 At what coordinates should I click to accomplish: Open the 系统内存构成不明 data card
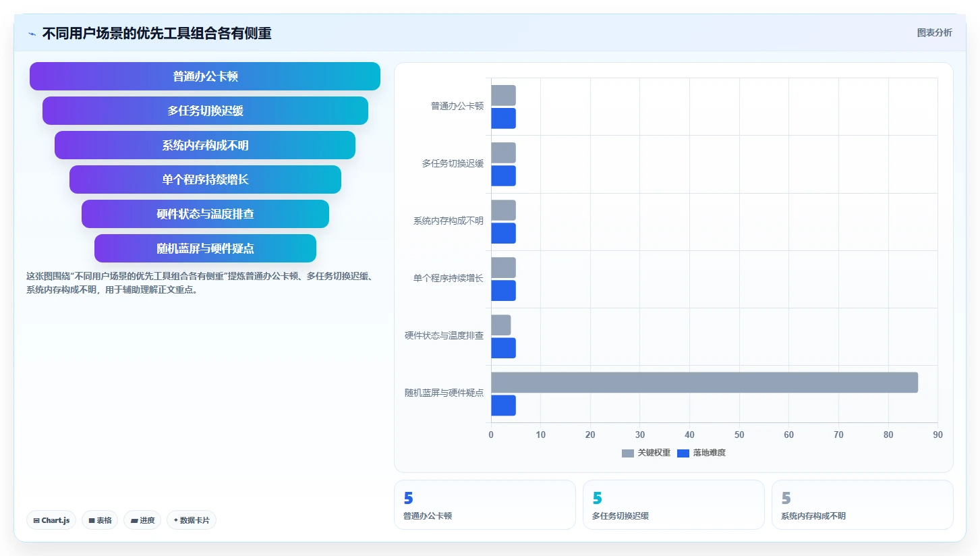pyautogui.click(x=863, y=505)
